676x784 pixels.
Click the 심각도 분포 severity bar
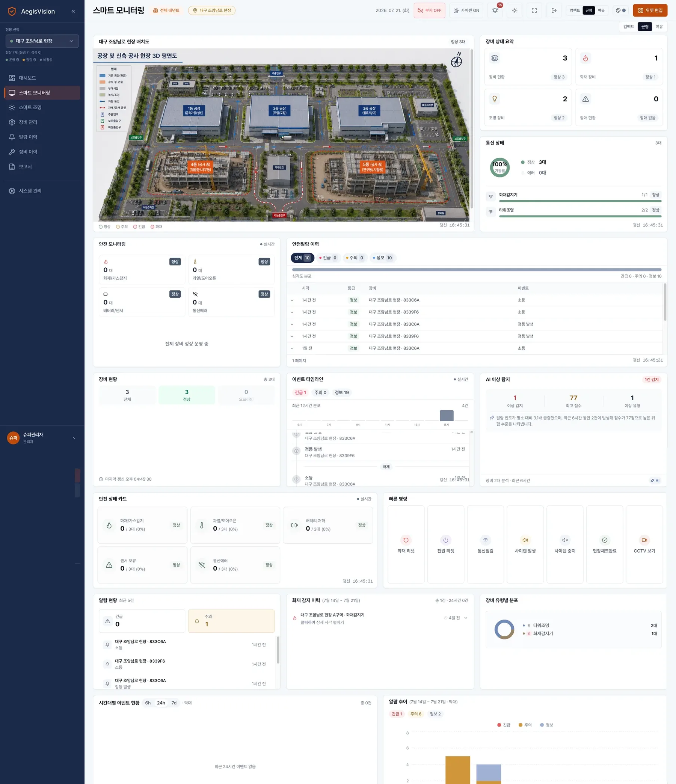pyautogui.click(x=477, y=270)
